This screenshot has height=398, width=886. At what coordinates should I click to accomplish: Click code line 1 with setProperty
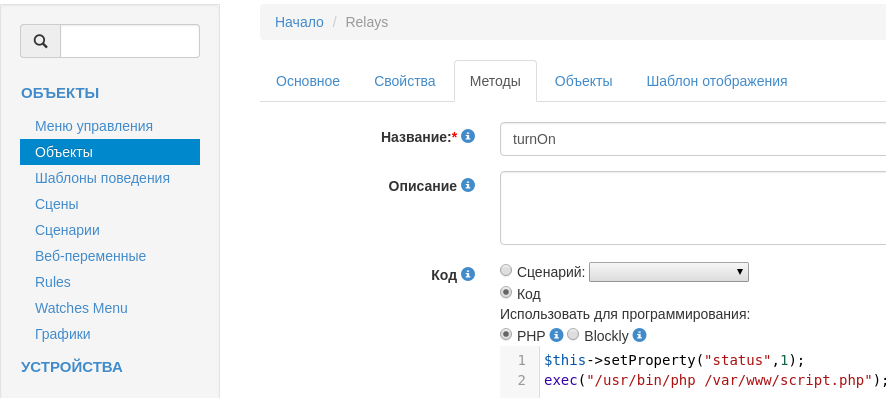click(x=674, y=360)
